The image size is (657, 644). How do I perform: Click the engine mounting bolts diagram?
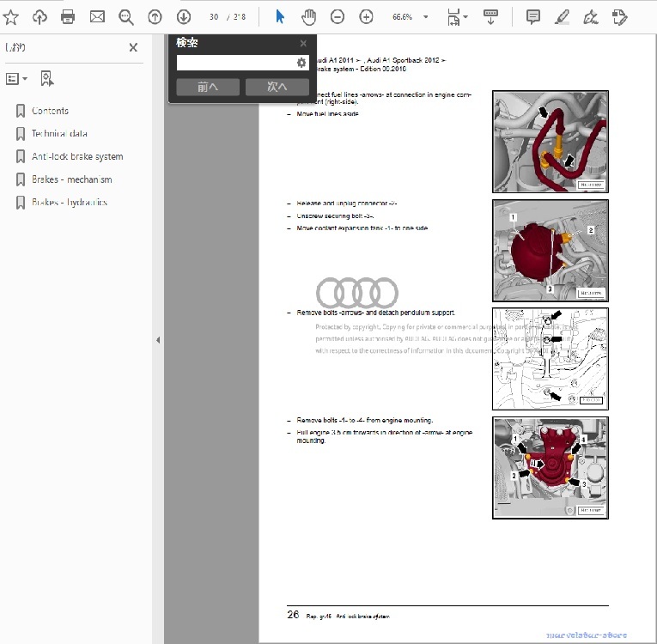pyautogui.click(x=551, y=468)
